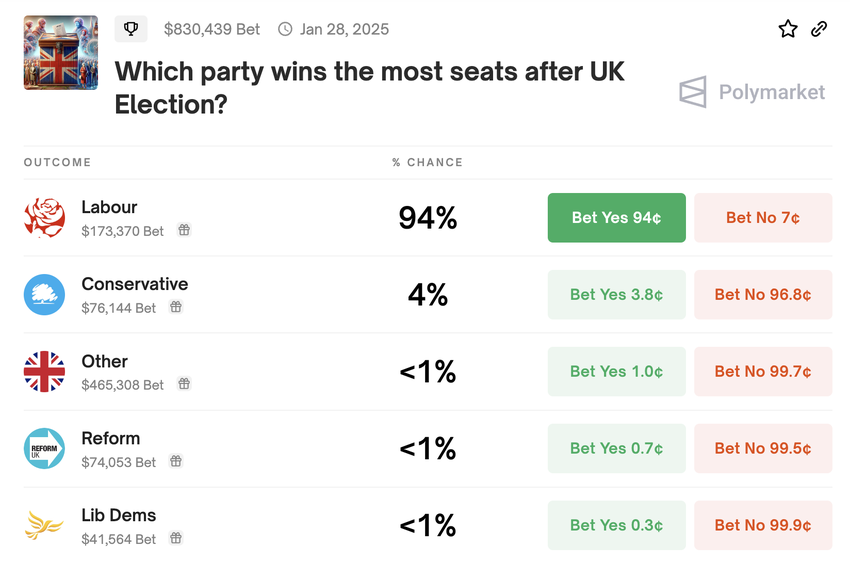Open the Polymarket logo link
Screen dimensions: 850x578
tap(752, 93)
